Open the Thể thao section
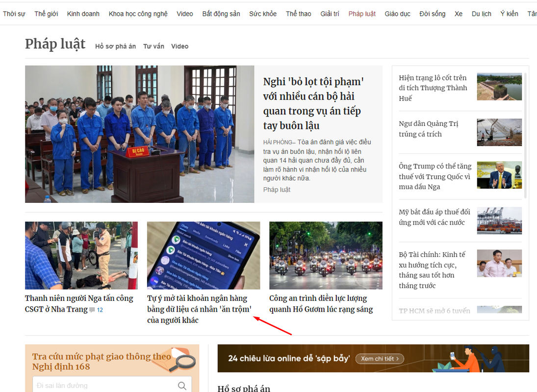The width and height of the screenshot is (537, 392). pos(299,14)
